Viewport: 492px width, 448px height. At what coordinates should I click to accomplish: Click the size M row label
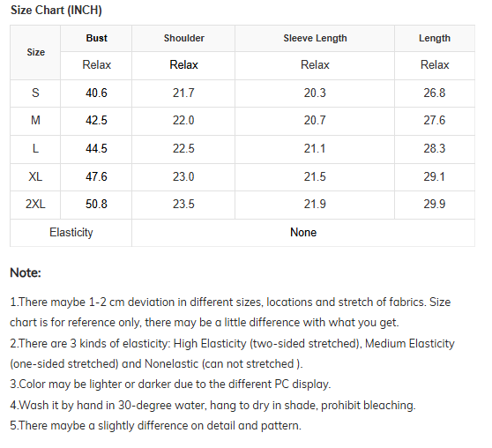click(35, 120)
